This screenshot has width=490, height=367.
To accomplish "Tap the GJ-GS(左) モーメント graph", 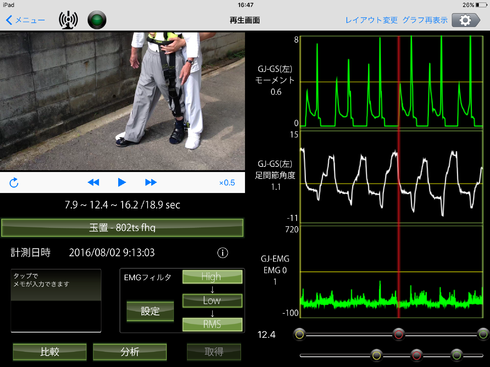I will pos(391,82).
